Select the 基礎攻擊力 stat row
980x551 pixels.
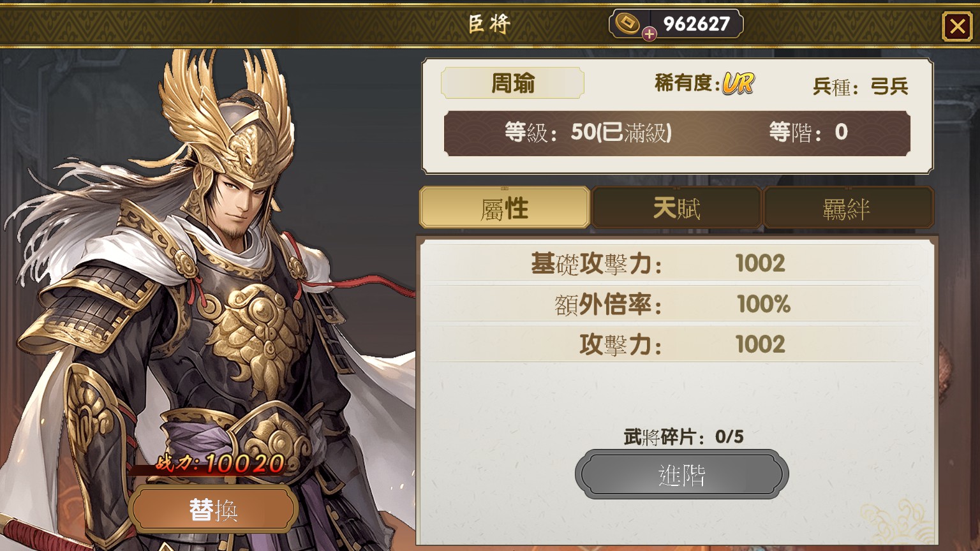pos(675,263)
